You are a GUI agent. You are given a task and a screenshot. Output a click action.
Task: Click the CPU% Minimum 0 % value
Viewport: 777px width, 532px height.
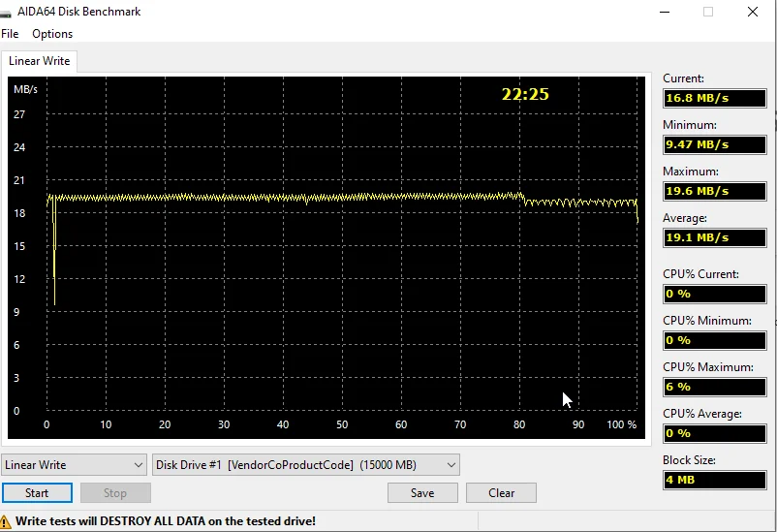pyautogui.click(x=715, y=341)
